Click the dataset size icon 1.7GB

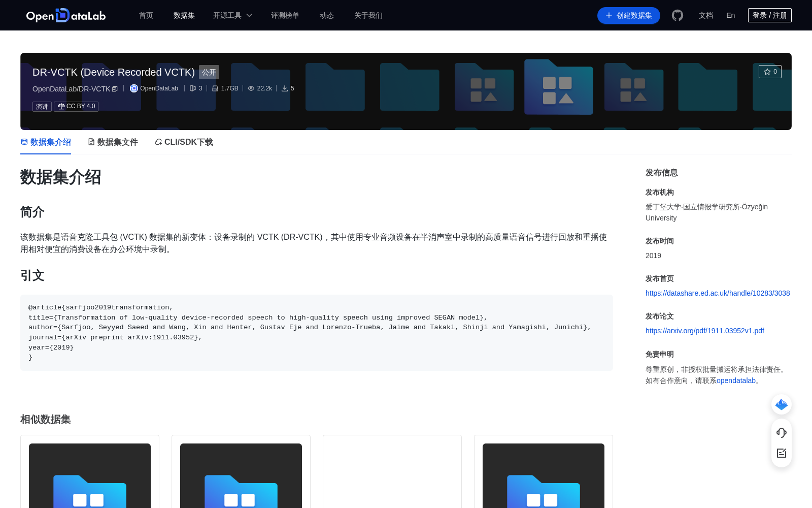pos(215,88)
